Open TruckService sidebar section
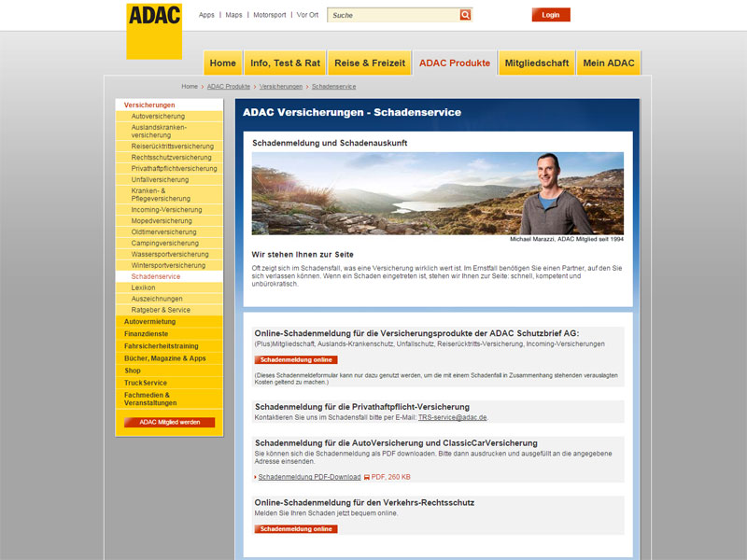The height and width of the screenshot is (560, 747). 169,383
